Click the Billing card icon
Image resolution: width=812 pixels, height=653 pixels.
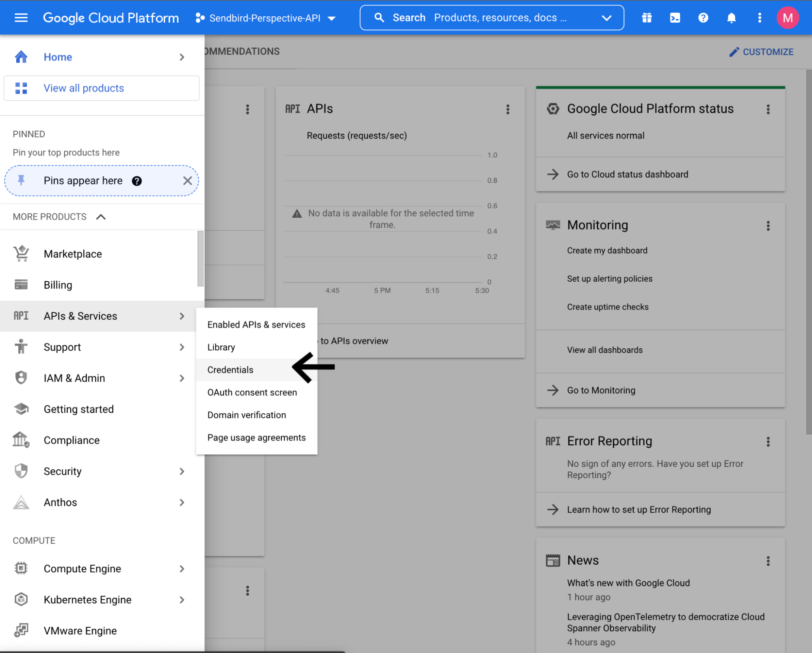[21, 285]
